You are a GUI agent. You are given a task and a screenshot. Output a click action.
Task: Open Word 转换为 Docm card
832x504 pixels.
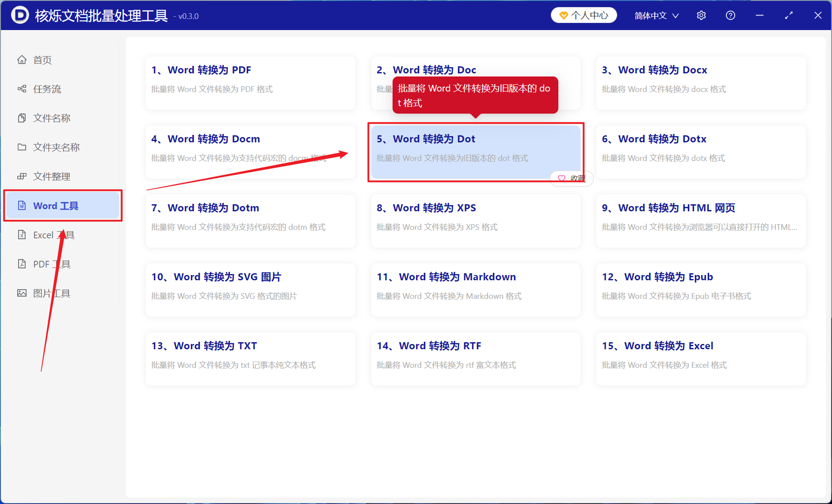tap(251, 152)
